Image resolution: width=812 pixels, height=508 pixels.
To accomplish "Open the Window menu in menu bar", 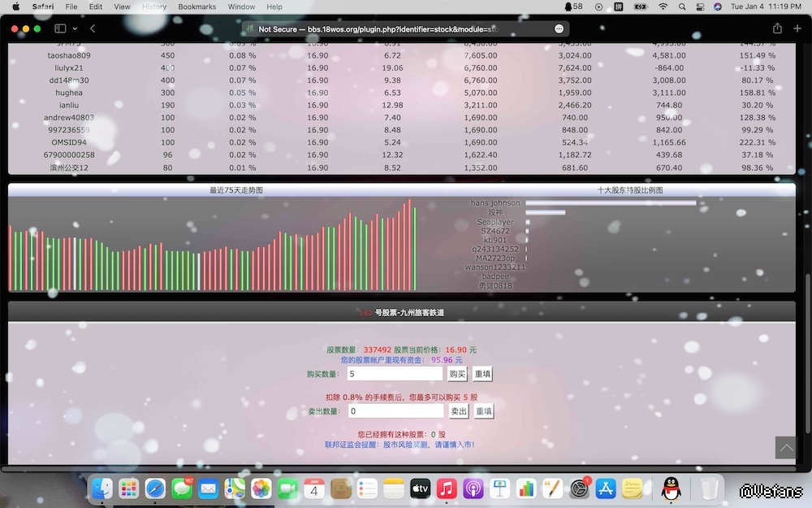I will 241,7.
